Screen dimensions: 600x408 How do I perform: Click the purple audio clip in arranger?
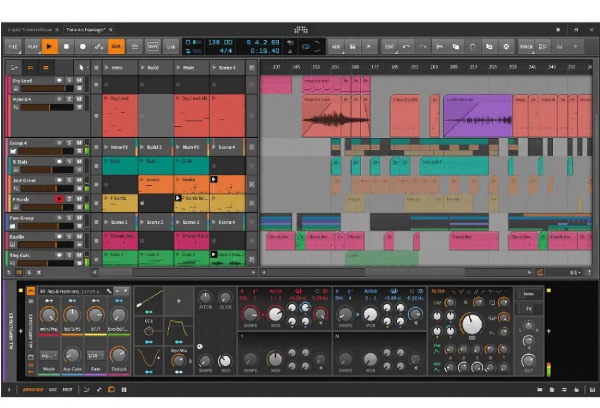click(478, 116)
